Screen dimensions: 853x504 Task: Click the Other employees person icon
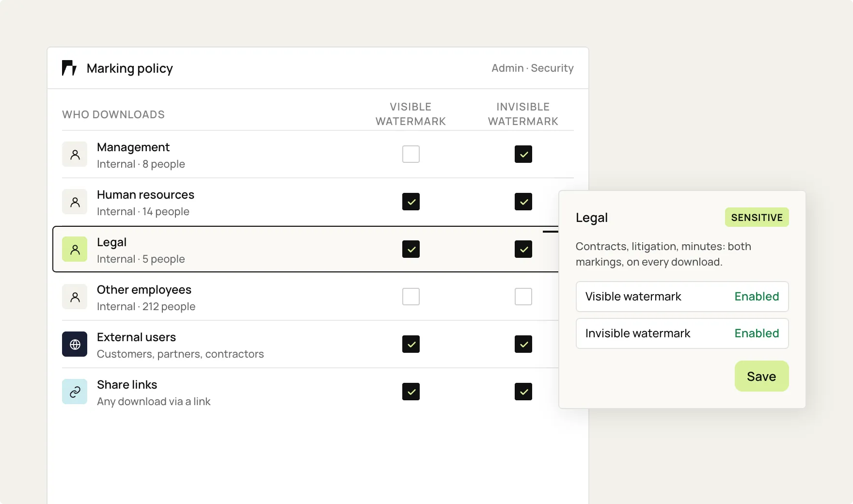(x=75, y=297)
